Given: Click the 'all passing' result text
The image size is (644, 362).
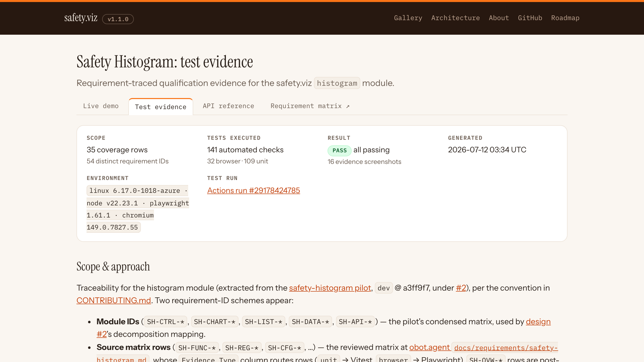Looking at the screenshot, I should [371, 150].
